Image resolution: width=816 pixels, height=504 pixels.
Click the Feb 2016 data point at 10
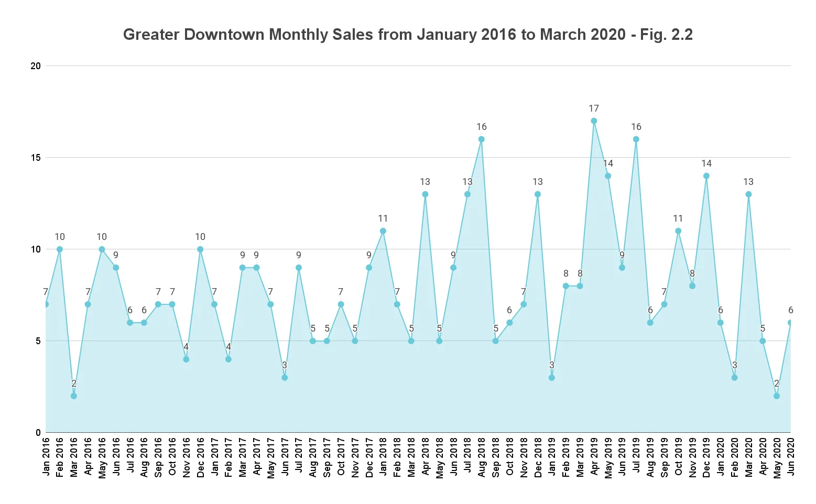[x=60, y=249]
